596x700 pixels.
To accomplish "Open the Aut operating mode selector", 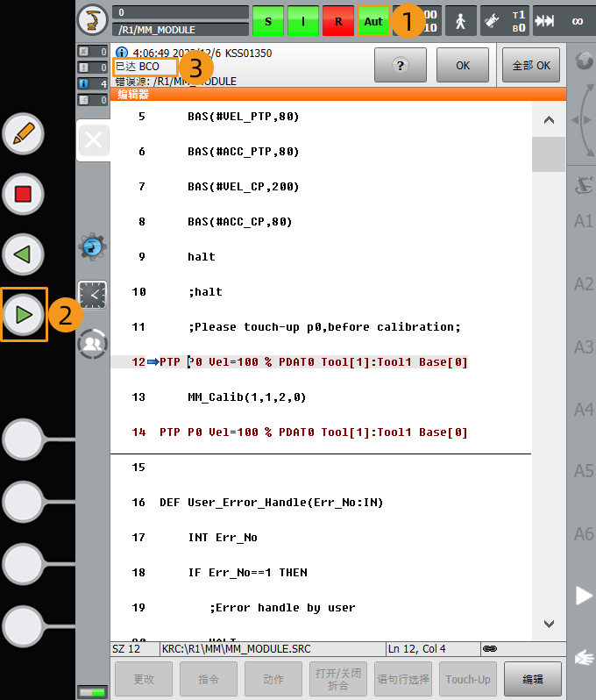I will click(x=372, y=21).
